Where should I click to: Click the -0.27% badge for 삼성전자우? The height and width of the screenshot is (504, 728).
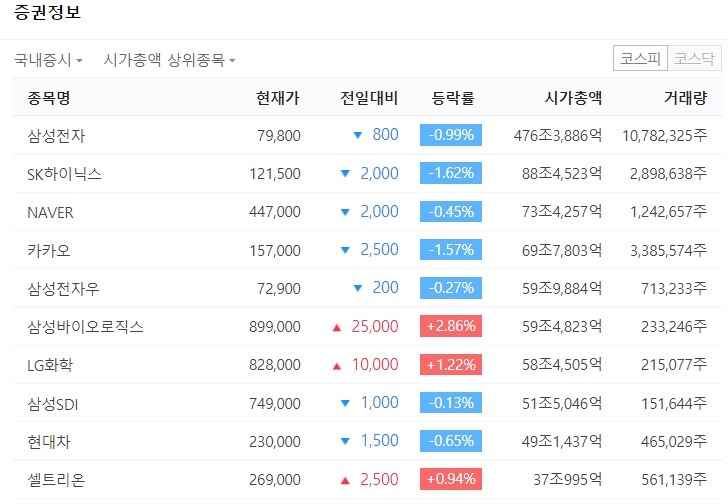point(451,288)
